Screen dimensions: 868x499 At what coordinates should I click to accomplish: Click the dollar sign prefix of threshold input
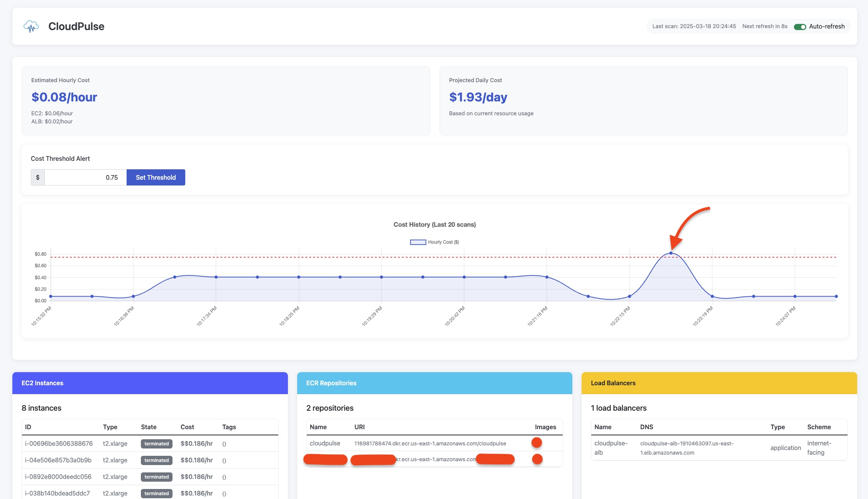pyautogui.click(x=38, y=177)
